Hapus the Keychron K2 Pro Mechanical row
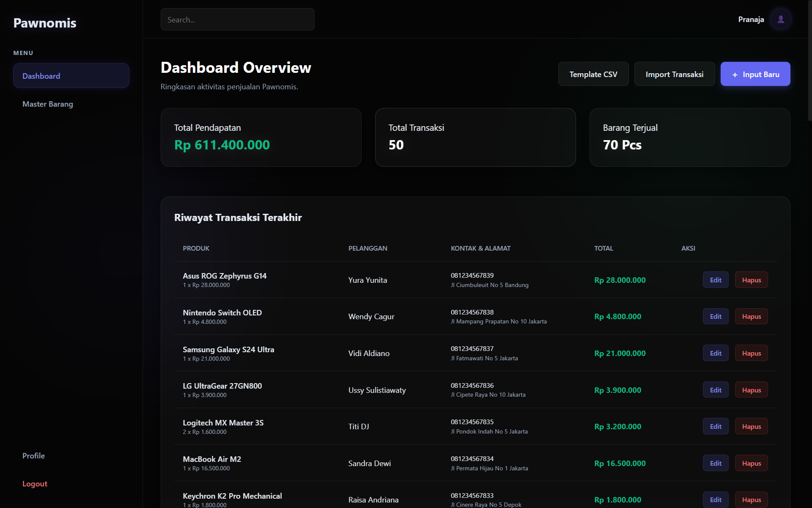 coord(751,500)
